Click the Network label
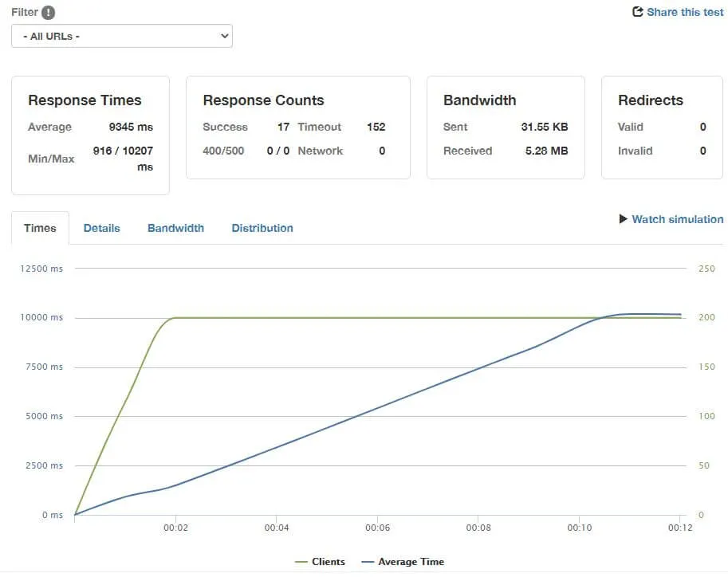This screenshot has width=728, height=577. click(x=321, y=151)
